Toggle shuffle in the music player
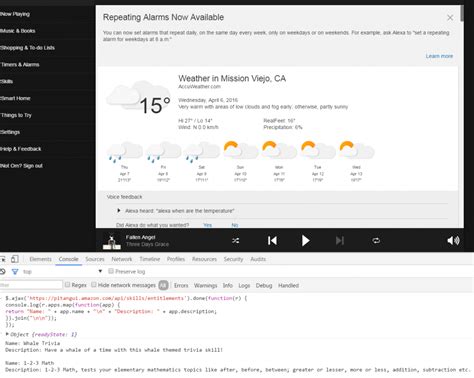The width and height of the screenshot is (474, 378). pos(236,241)
